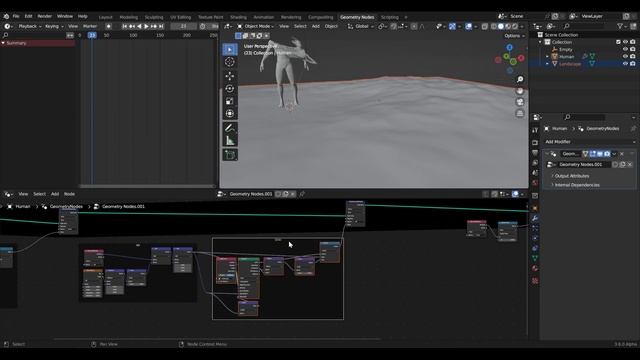This screenshot has height=360, width=640.
Task: Open the Tool tab in Properties editor
Action: tap(535, 130)
